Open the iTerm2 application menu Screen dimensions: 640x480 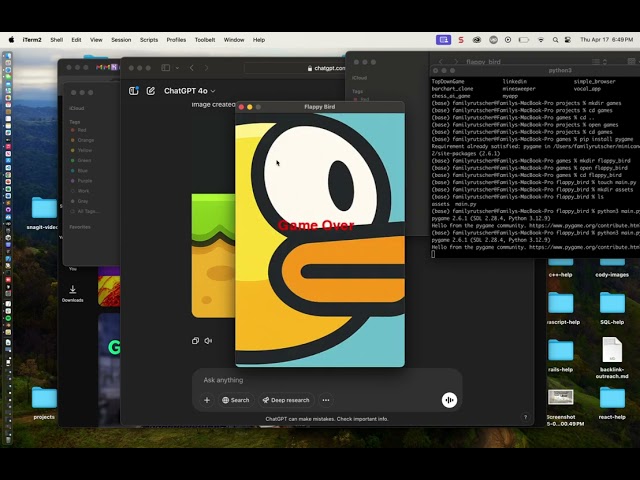[x=32, y=40]
